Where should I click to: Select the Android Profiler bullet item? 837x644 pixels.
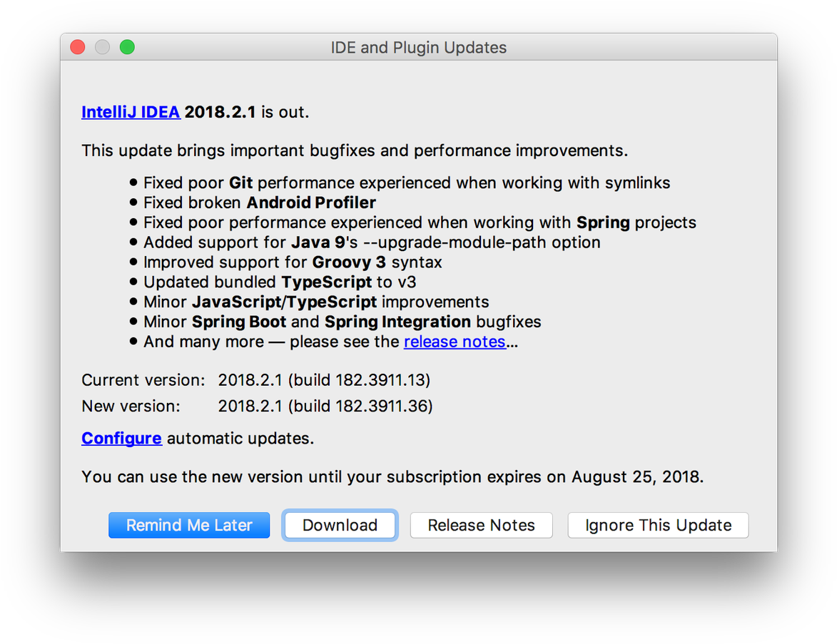pos(260,203)
